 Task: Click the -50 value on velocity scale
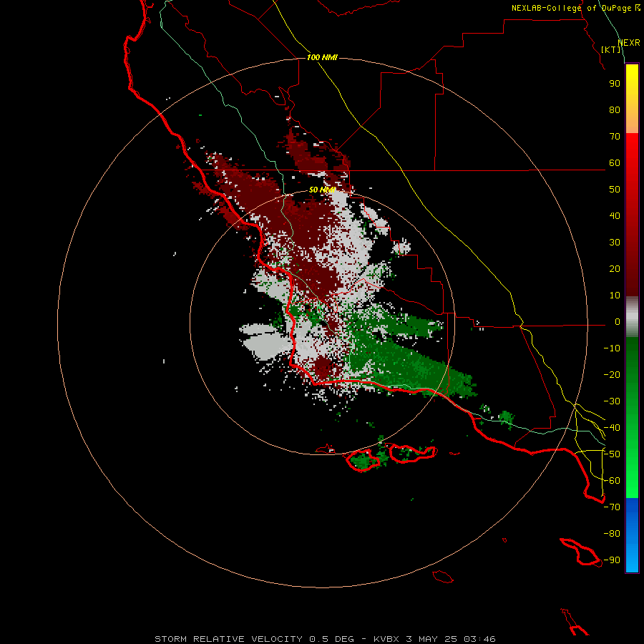tap(612, 454)
